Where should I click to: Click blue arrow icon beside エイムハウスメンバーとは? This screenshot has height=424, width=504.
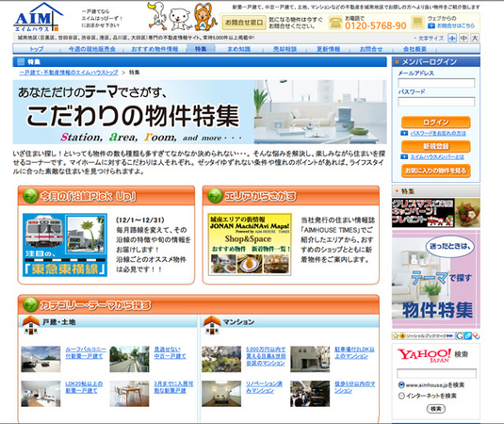pyautogui.click(x=404, y=156)
